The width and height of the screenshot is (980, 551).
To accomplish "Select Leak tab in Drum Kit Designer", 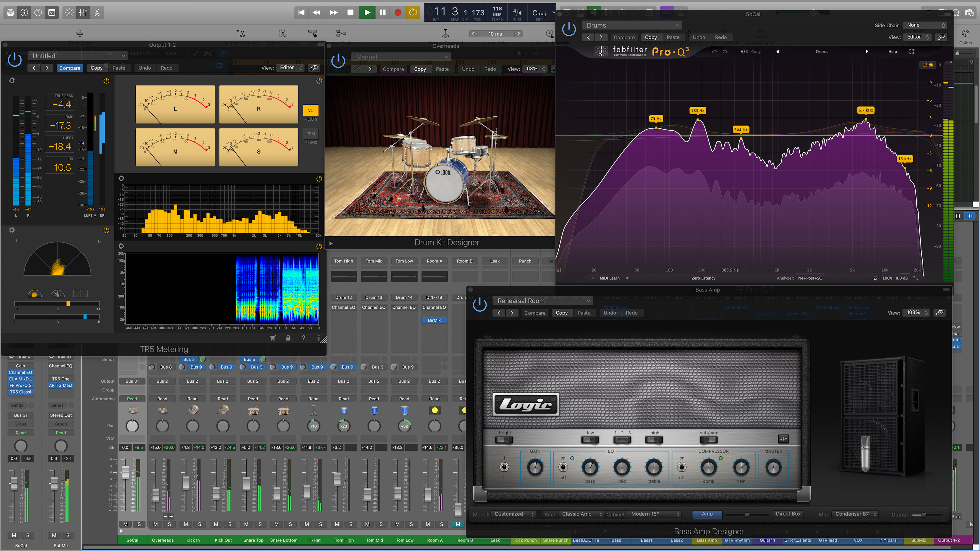I will [x=495, y=261].
